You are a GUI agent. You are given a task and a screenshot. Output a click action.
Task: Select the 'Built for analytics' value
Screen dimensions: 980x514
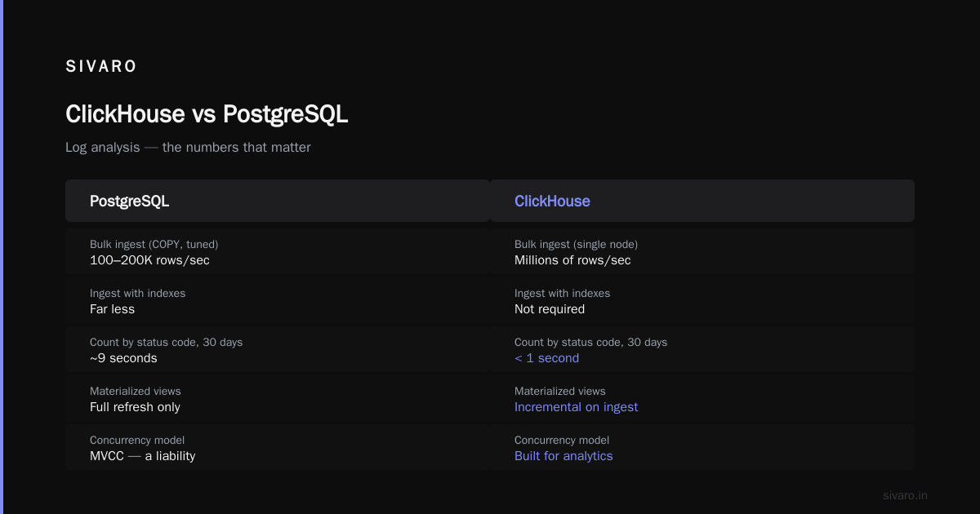(563, 456)
